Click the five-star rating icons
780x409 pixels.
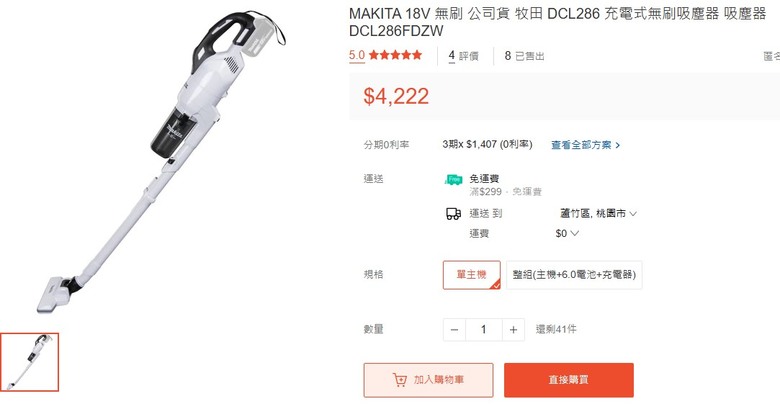click(x=395, y=55)
